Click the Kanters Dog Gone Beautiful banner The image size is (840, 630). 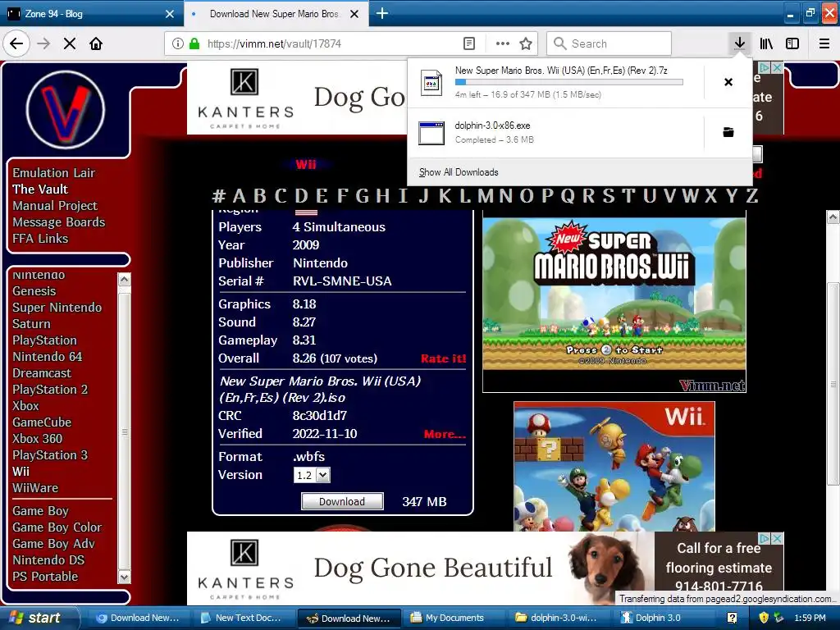pos(420,568)
